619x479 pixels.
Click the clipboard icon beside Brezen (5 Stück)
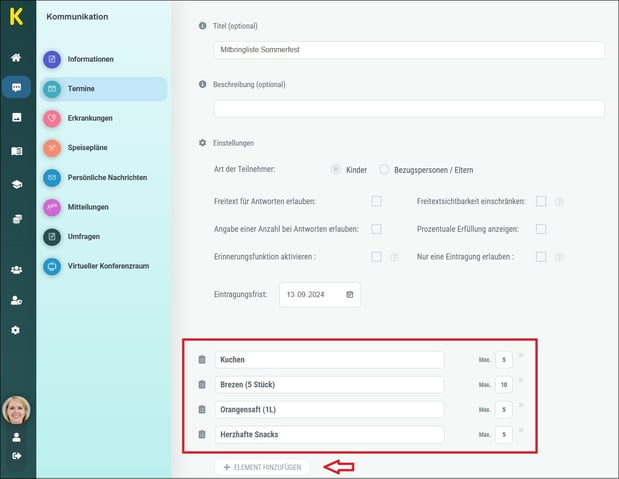(202, 384)
